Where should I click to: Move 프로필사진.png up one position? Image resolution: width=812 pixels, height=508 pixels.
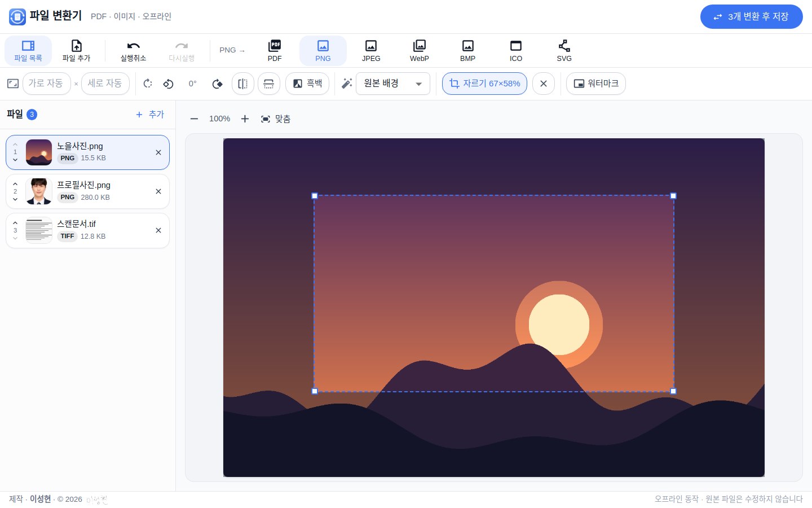15,184
